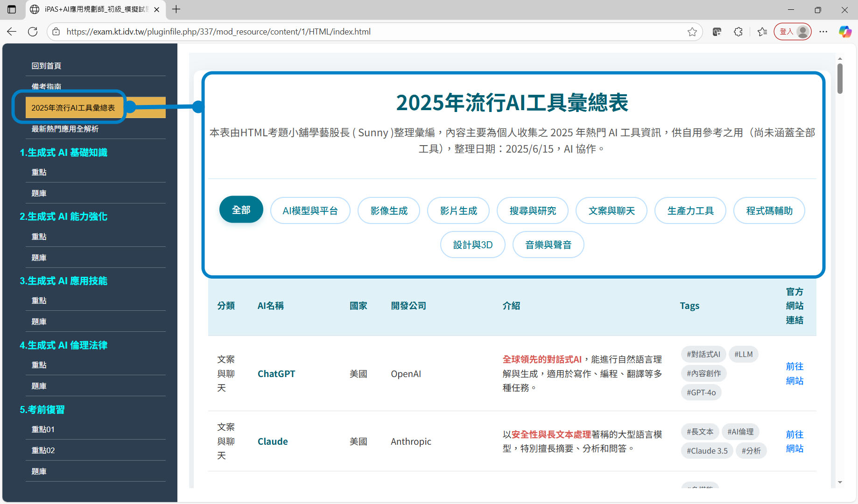Open ChatGPT 前往網站 link
This screenshot has width=858, height=504.
tap(794, 373)
